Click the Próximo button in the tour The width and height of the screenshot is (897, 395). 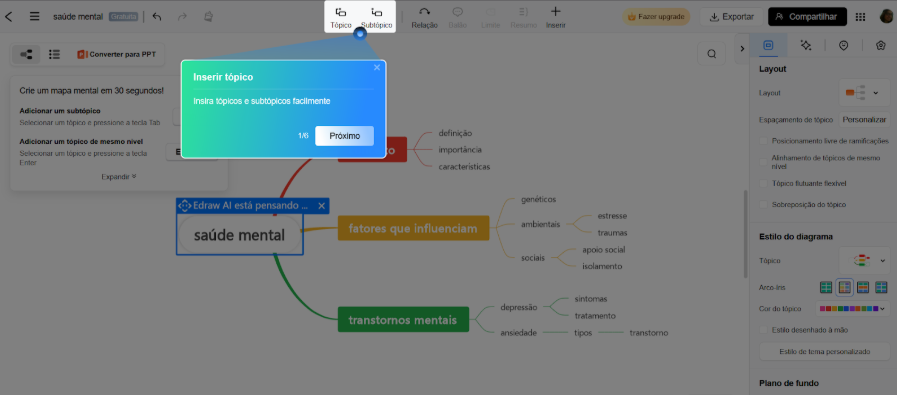[x=344, y=136]
